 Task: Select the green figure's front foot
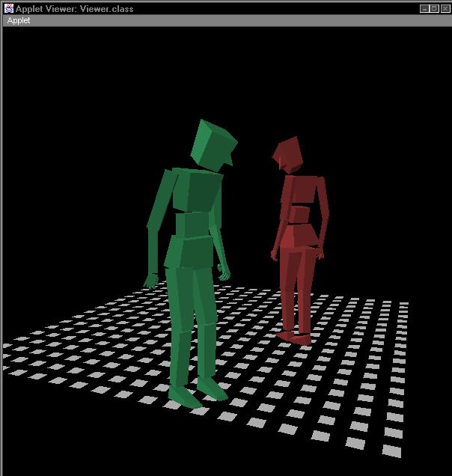(x=183, y=395)
